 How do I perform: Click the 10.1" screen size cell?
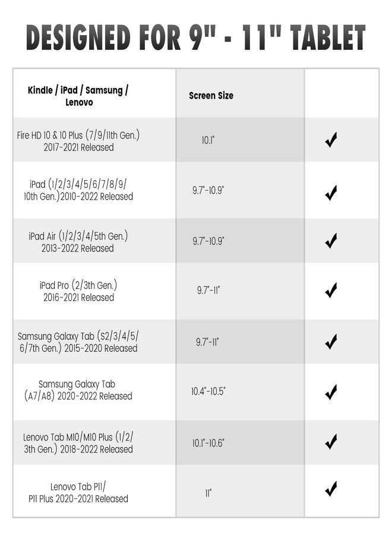point(208,141)
